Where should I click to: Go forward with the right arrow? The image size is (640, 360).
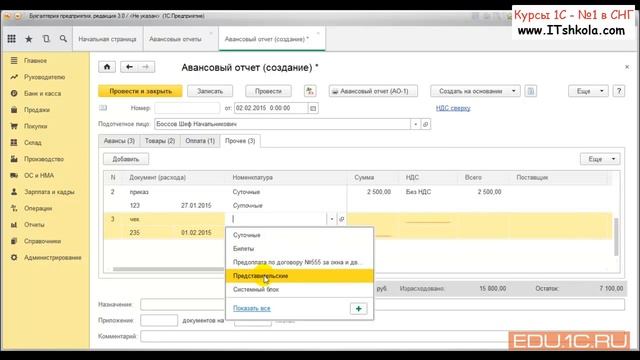tap(146, 67)
